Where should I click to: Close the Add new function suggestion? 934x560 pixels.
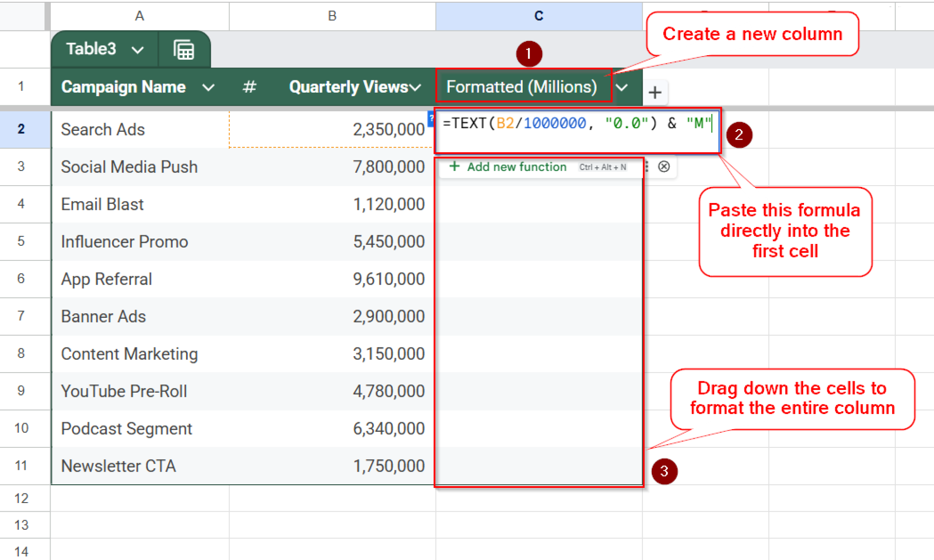pyautogui.click(x=664, y=166)
